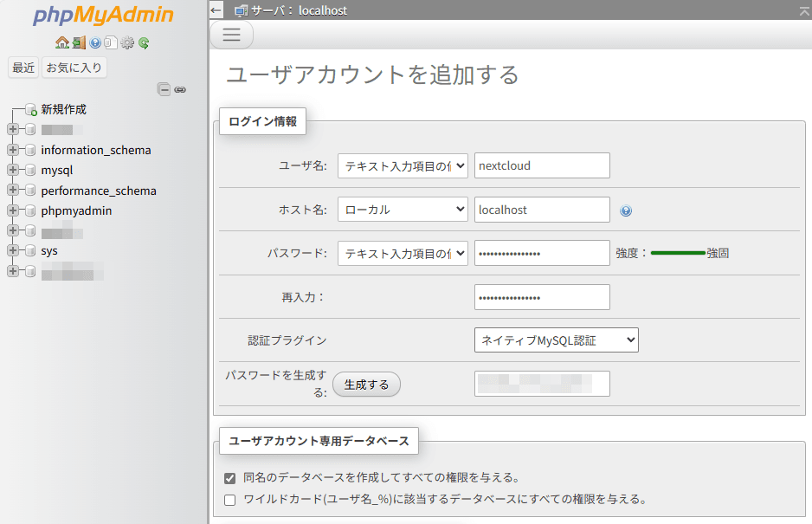This screenshot has width=812, height=524.
Task: Select performance_schema in the tree
Action: pyautogui.click(x=99, y=191)
